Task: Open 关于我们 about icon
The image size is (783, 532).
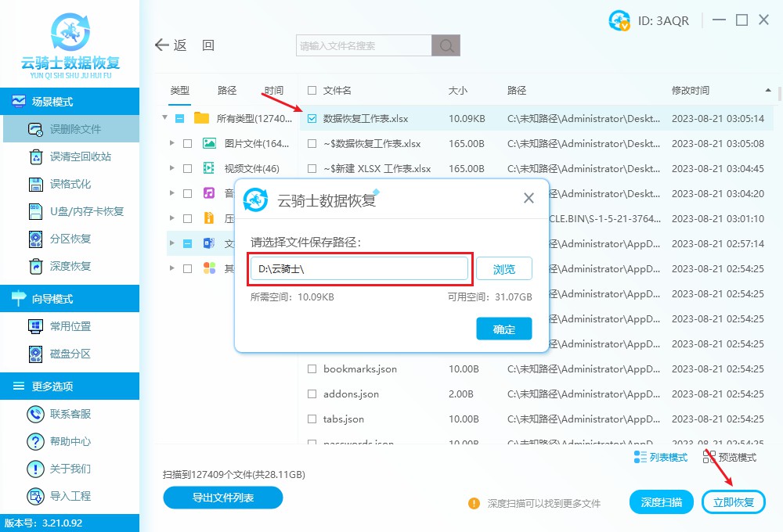Action: 35,469
